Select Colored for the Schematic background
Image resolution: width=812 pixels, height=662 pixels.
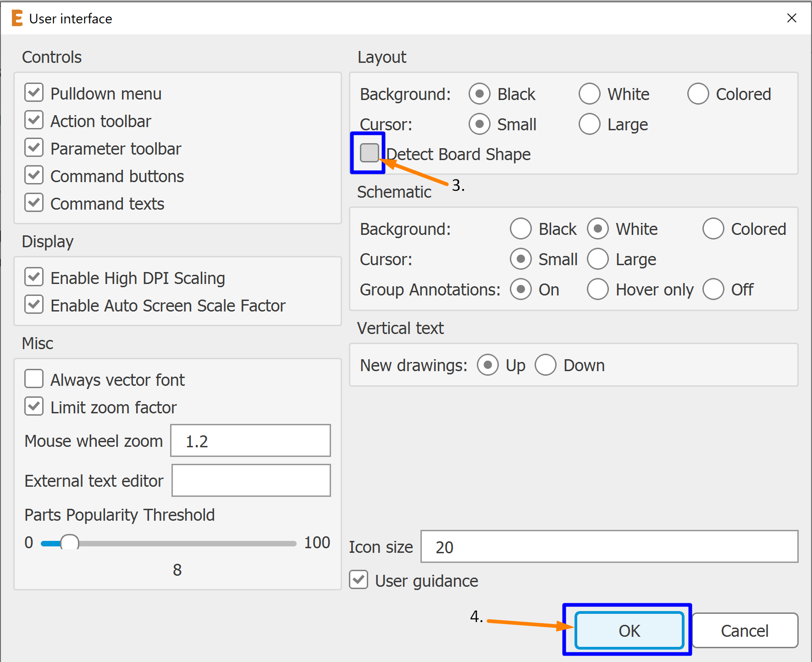point(713,229)
